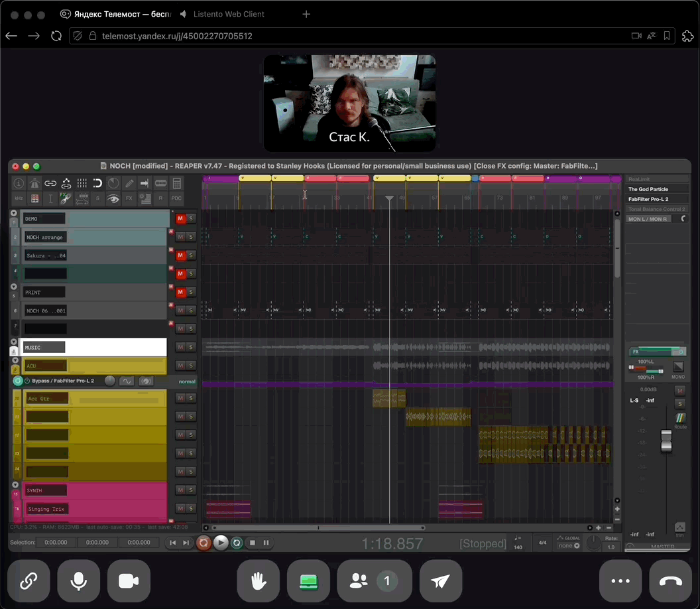Raise hand in Telemost call

(x=259, y=581)
